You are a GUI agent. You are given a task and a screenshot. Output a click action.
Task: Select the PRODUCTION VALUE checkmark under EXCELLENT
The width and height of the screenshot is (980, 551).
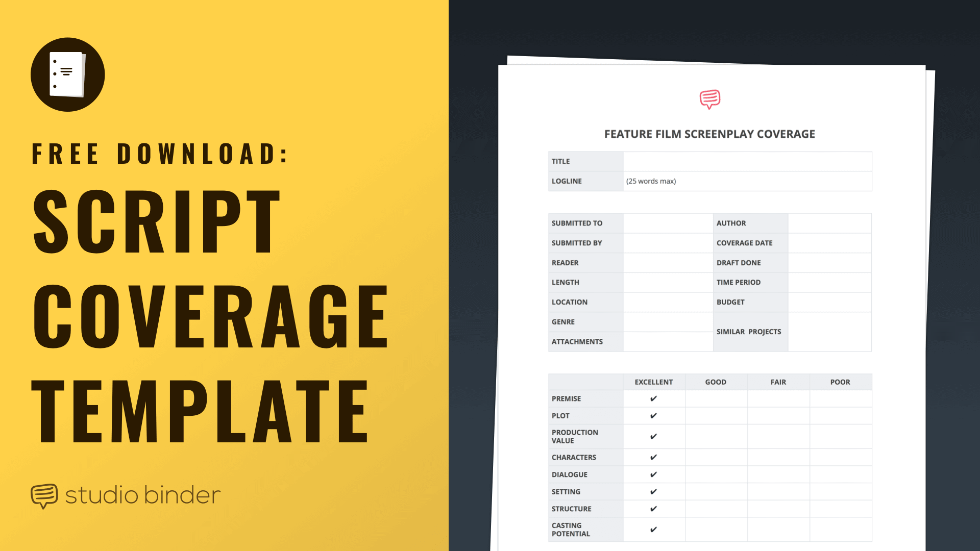coord(653,437)
